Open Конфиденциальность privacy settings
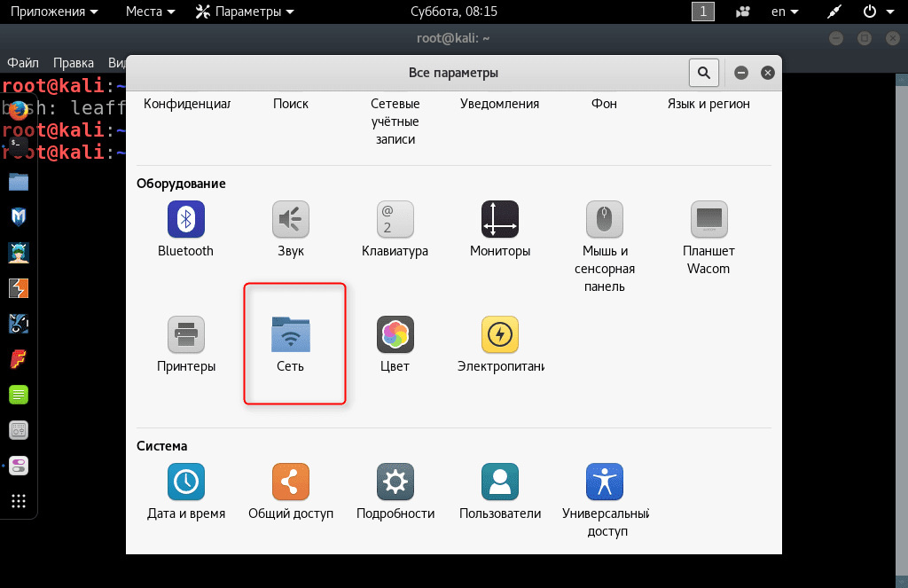Image resolution: width=908 pixels, height=588 pixels. tap(186, 104)
